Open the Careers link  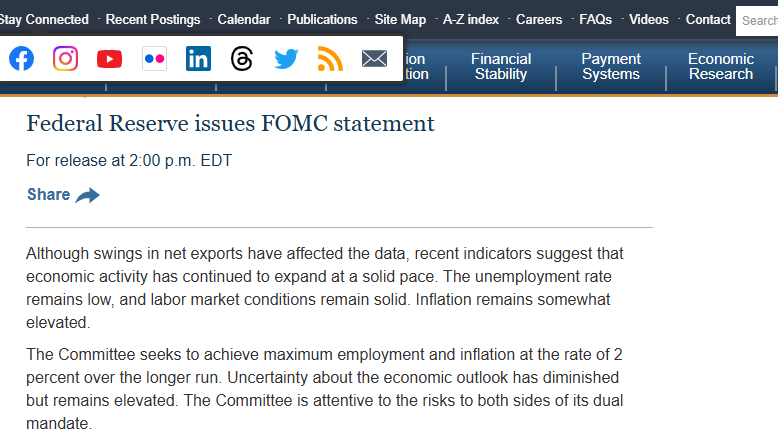[539, 19]
